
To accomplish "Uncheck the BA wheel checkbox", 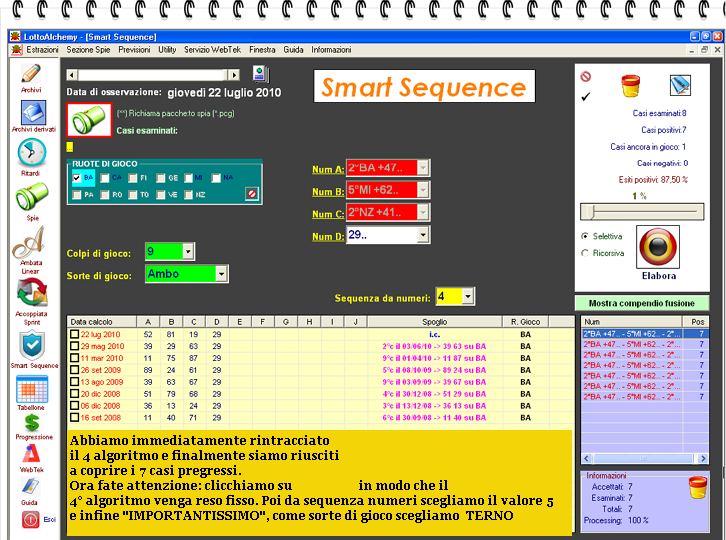I will [x=77, y=178].
